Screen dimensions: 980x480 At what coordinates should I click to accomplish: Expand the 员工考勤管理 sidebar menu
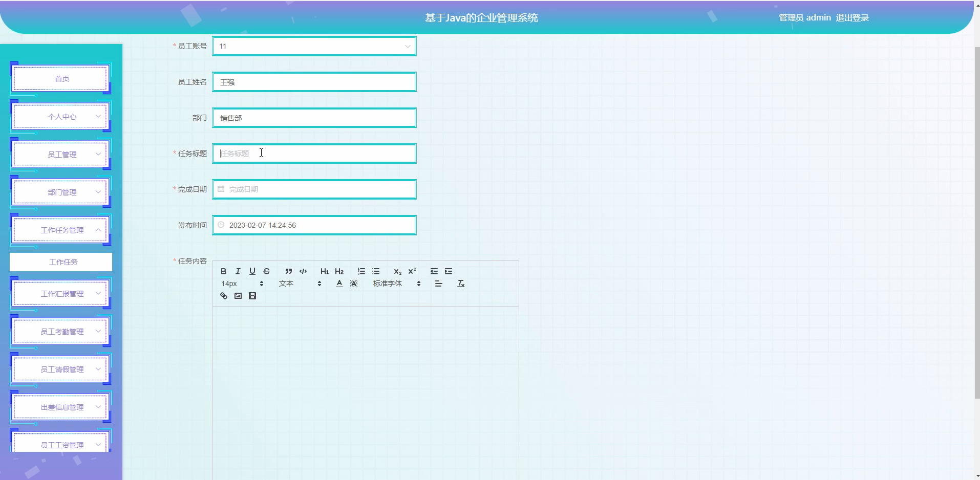pos(60,332)
